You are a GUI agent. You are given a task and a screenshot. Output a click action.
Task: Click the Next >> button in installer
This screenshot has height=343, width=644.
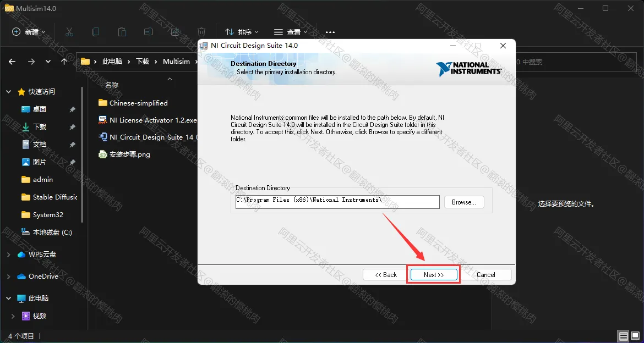[x=434, y=274]
